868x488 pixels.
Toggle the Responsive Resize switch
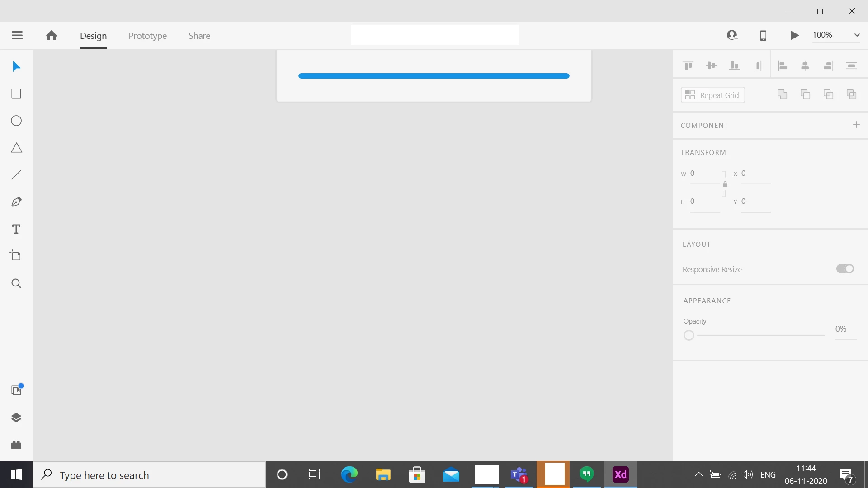(x=844, y=269)
